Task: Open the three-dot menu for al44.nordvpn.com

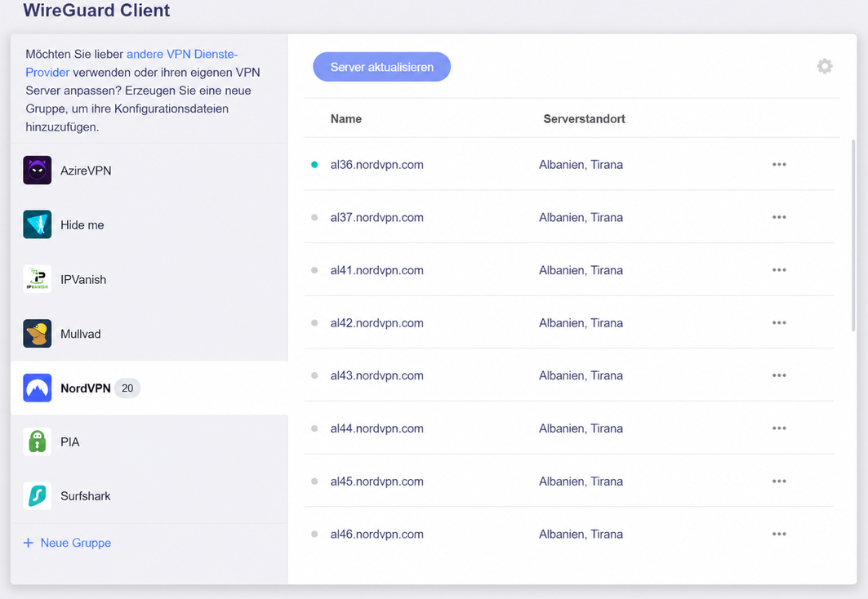Action: [x=779, y=428]
